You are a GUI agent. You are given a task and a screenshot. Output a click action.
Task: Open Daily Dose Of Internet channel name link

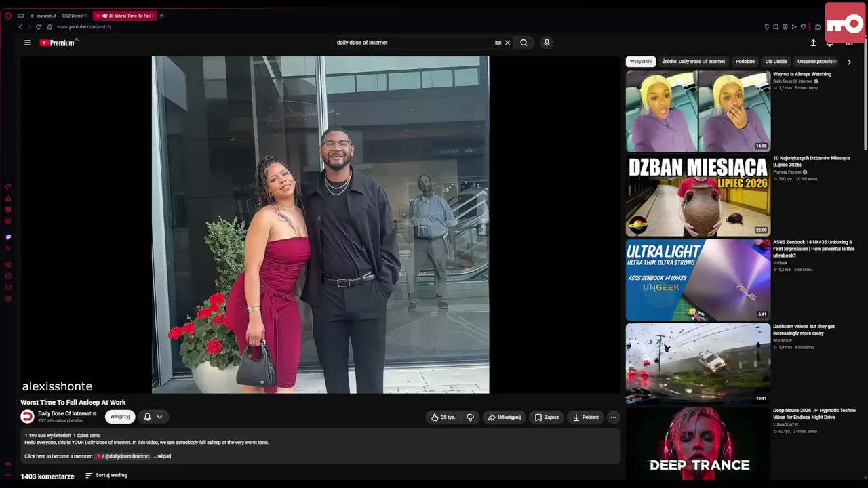[64, 413]
